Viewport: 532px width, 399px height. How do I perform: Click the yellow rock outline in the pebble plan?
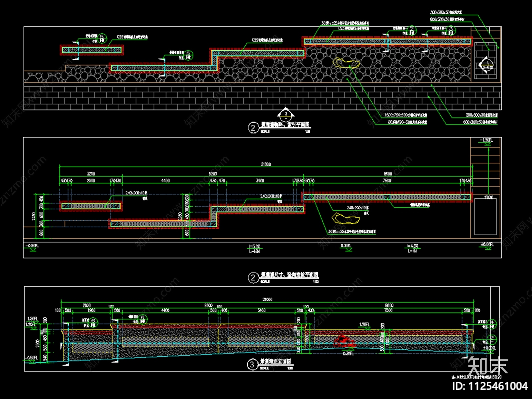(346, 63)
